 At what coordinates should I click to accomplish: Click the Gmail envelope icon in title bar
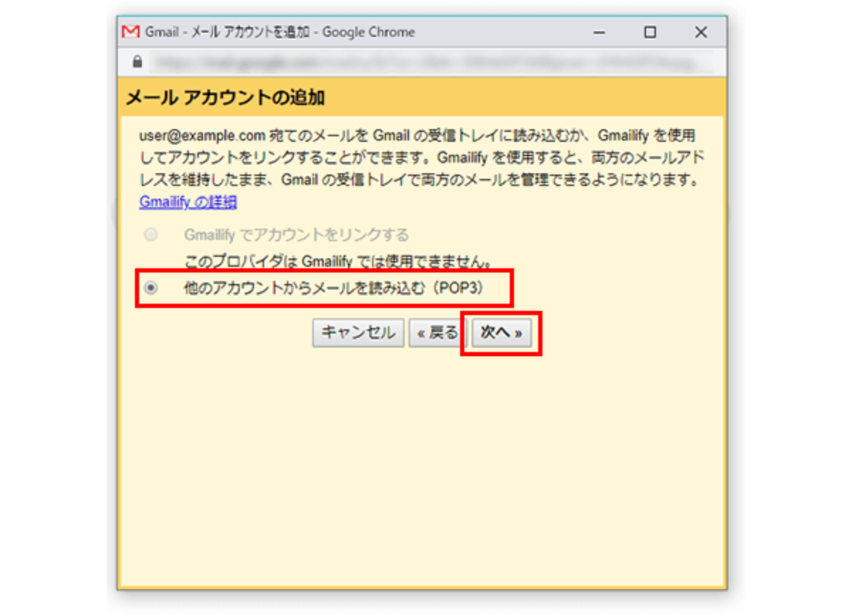131,32
